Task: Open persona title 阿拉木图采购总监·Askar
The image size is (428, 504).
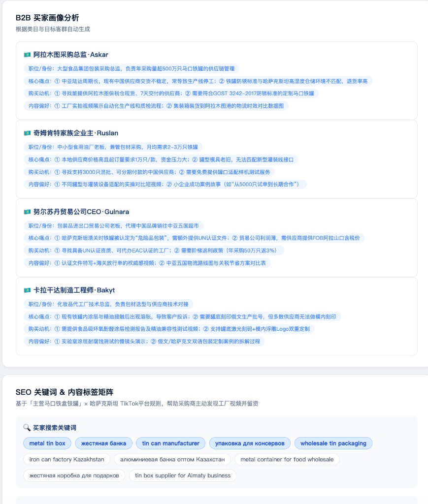Action: pyautogui.click(x=71, y=55)
